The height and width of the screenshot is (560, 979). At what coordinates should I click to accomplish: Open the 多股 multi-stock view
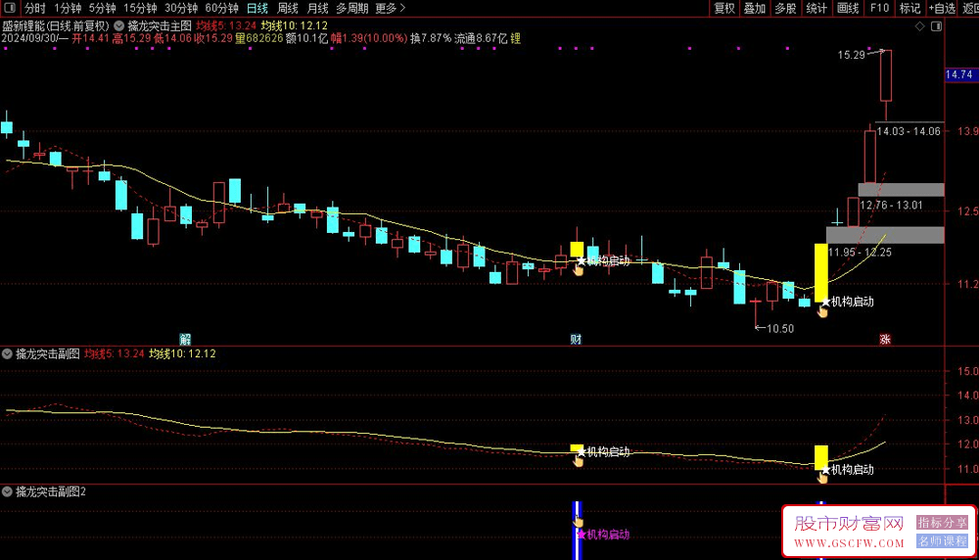point(785,8)
